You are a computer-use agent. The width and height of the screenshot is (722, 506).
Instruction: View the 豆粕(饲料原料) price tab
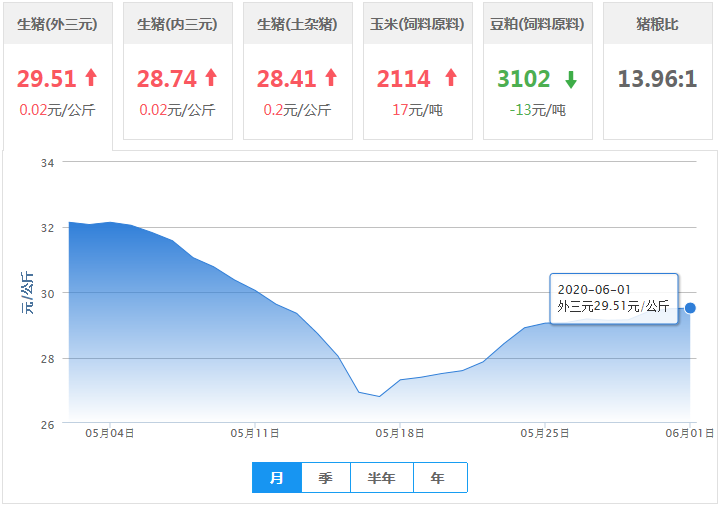[x=537, y=24]
